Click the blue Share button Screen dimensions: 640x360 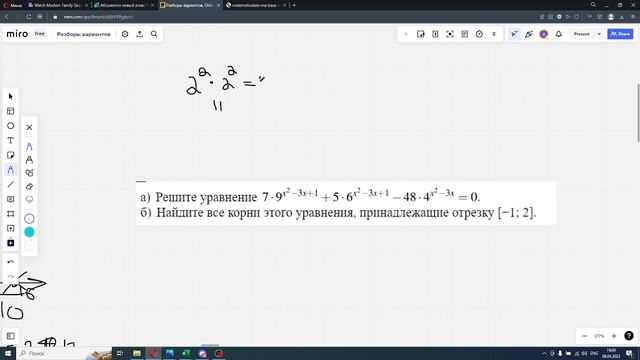pos(620,34)
